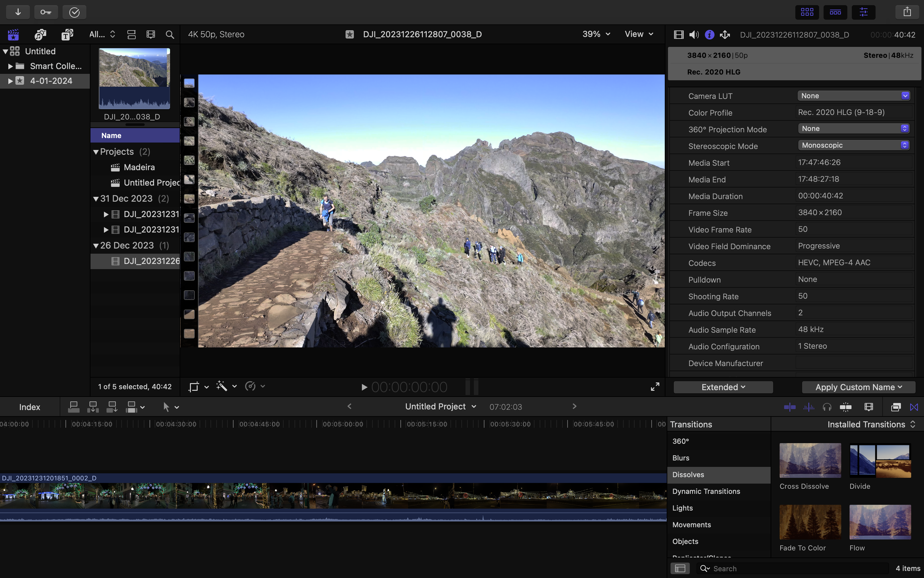Open the Audio inspector speaker tab

click(x=694, y=35)
